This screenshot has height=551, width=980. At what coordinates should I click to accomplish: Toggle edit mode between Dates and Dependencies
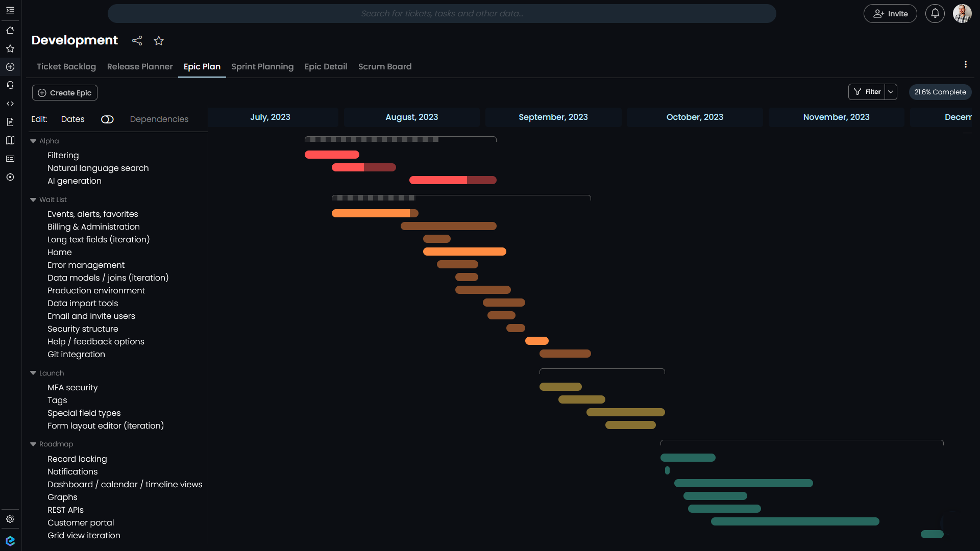(107, 119)
